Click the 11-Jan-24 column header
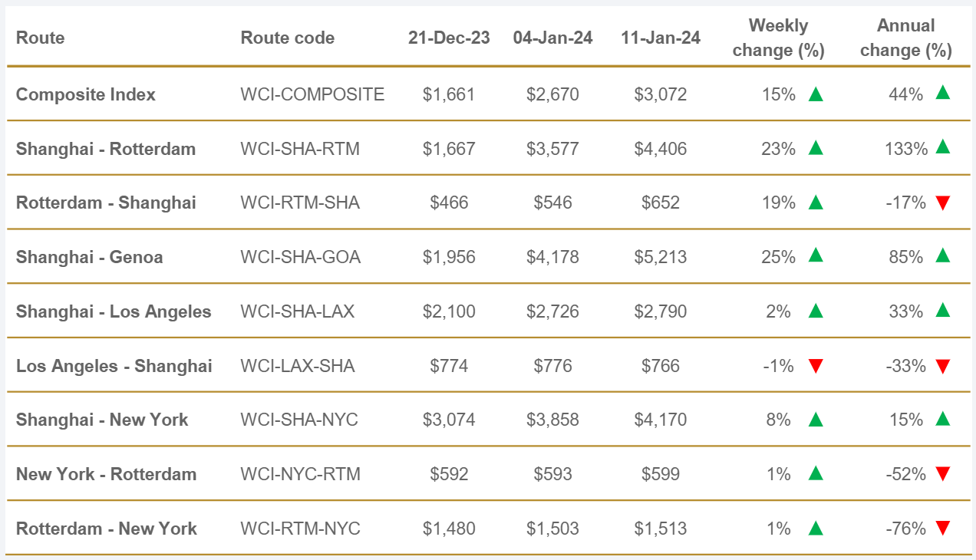Screen dimensions: 976x560 click(661, 38)
